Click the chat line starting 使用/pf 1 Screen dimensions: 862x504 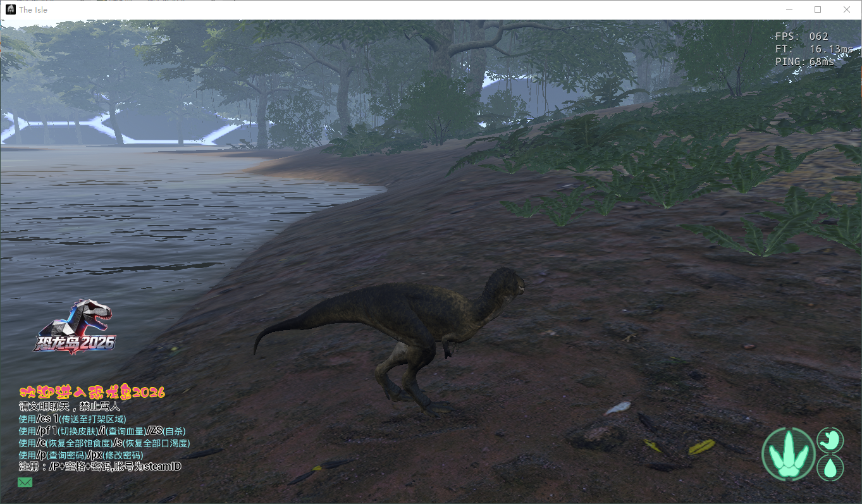pyautogui.click(x=102, y=431)
